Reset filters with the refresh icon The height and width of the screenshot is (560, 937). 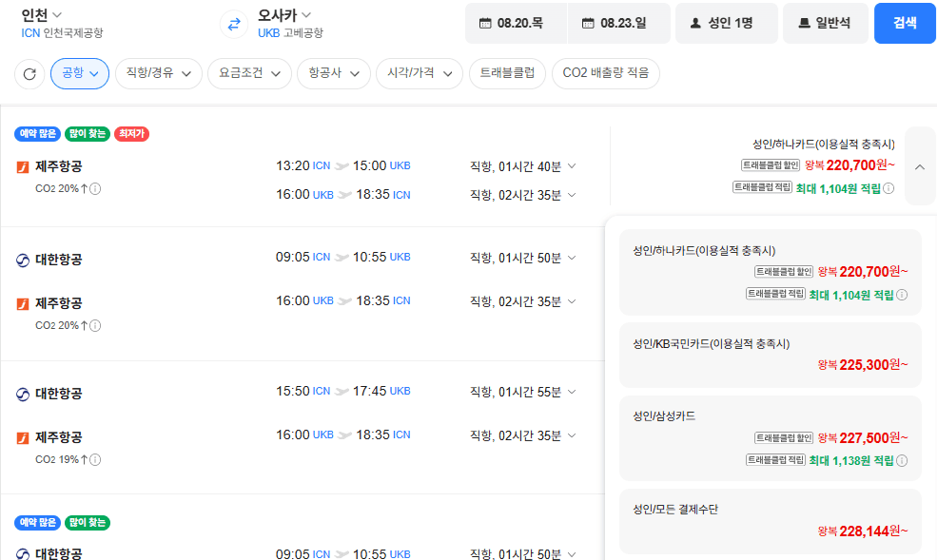click(29, 74)
